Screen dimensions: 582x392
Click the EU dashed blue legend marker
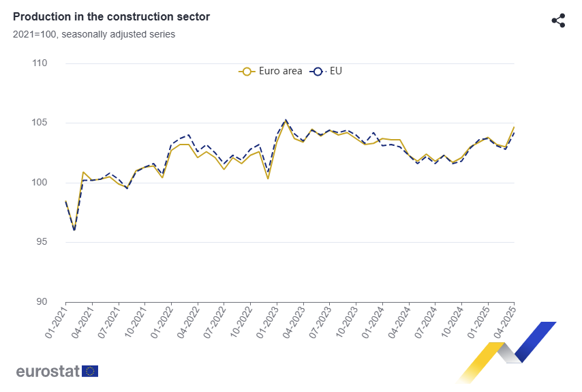pyautogui.click(x=317, y=71)
